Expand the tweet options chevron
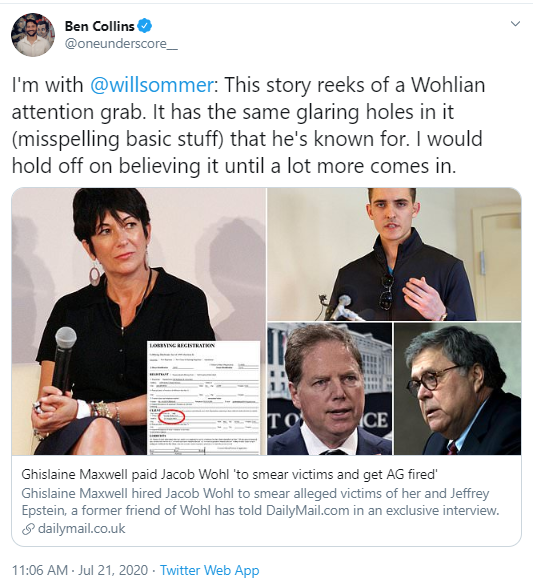Screen dimensions: 533x581 click(515, 24)
